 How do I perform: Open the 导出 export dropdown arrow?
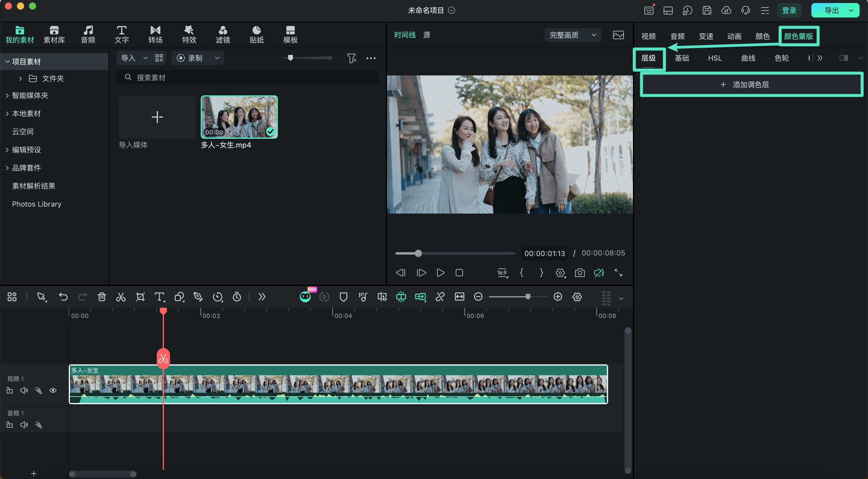(851, 11)
